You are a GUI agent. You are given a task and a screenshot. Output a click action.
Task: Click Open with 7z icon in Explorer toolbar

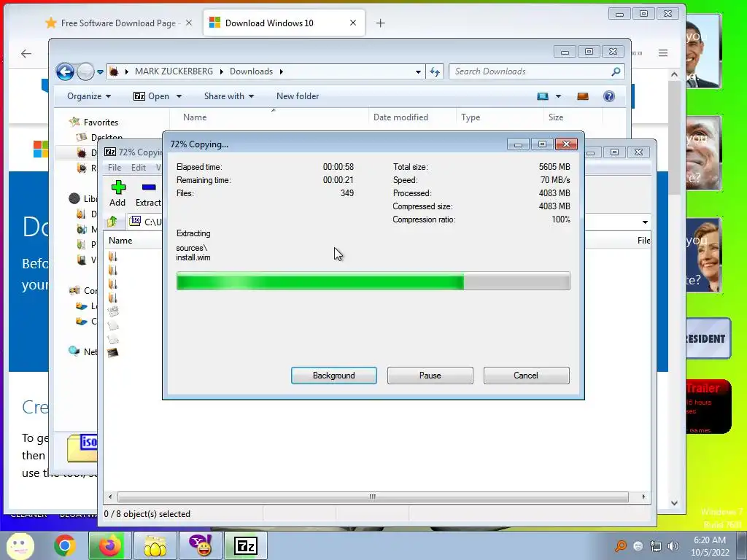coord(139,96)
